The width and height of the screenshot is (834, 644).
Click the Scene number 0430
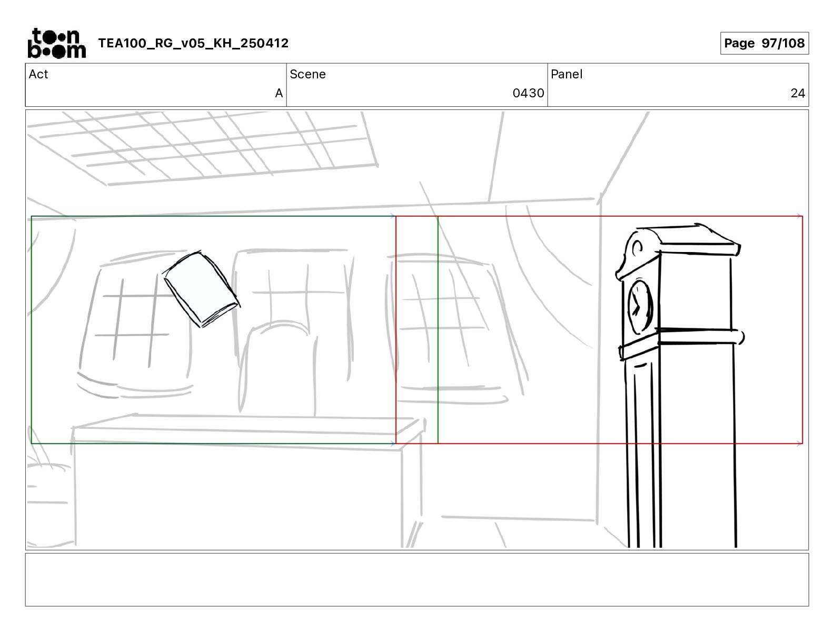(528, 94)
